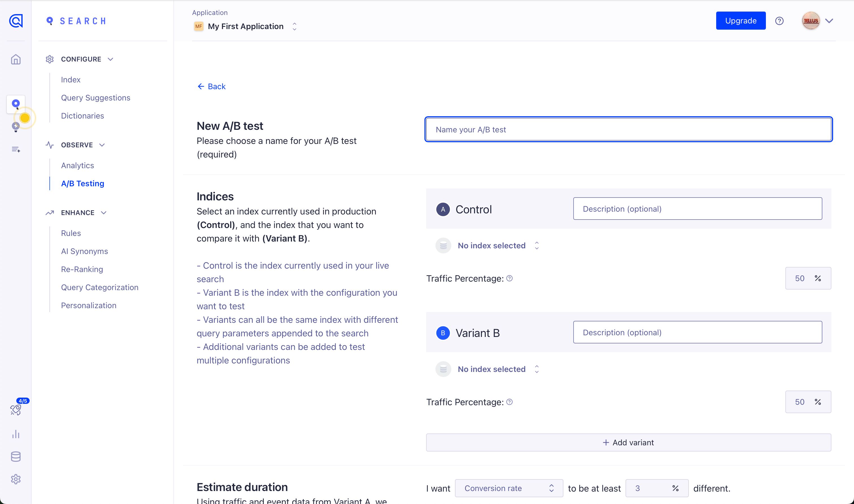Click the Upgrade button
This screenshot has width=854, height=504.
(740, 21)
